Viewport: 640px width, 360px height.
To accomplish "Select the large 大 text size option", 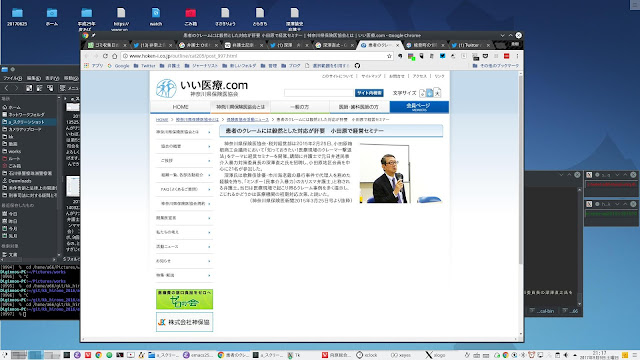I will pyautogui.click(x=437, y=93).
